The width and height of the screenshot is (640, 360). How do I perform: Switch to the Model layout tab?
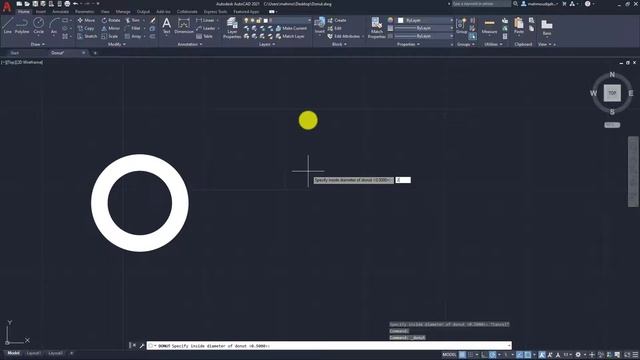click(13, 353)
